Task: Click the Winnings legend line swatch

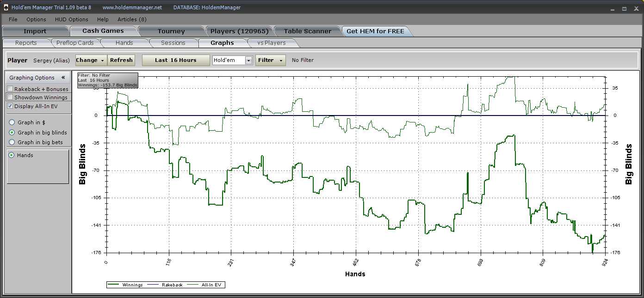Action: click(114, 285)
